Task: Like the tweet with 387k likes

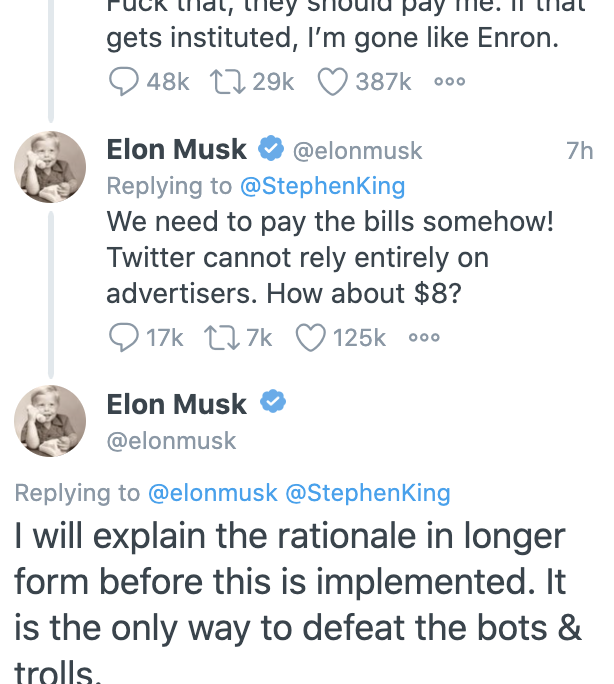Action: [x=332, y=82]
